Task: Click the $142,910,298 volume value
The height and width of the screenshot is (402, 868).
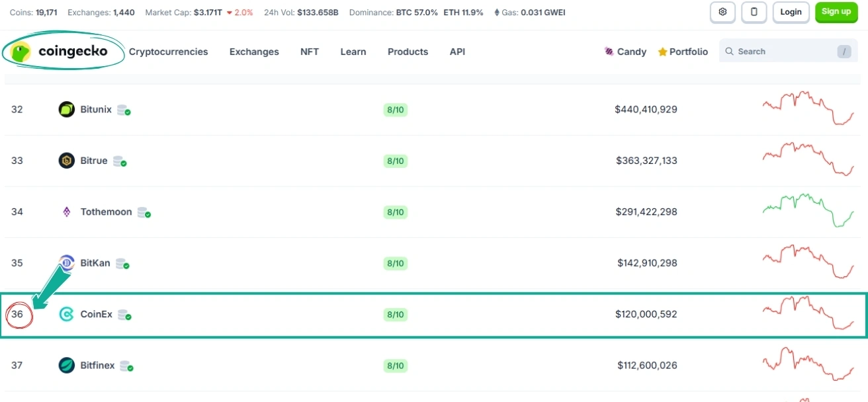Action: 647,263
